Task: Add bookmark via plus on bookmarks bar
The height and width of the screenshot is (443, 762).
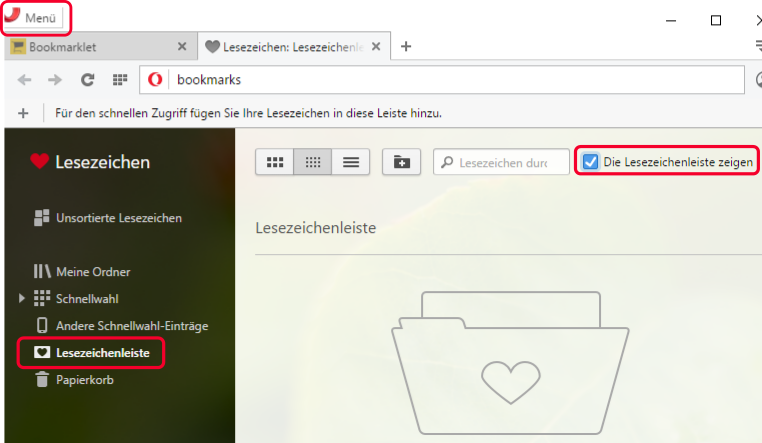Action: (x=23, y=113)
